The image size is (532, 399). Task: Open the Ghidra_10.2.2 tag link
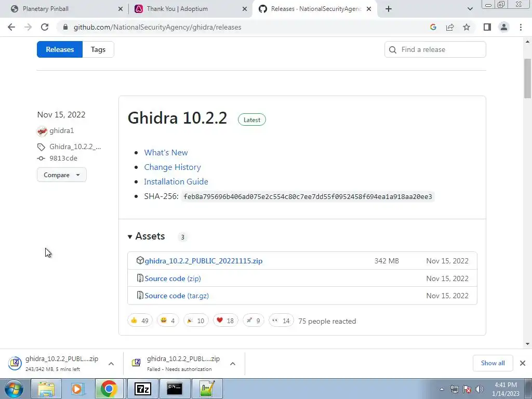click(75, 147)
